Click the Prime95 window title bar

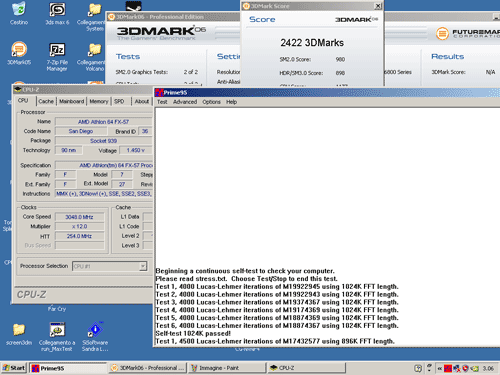click(x=327, y=93)
